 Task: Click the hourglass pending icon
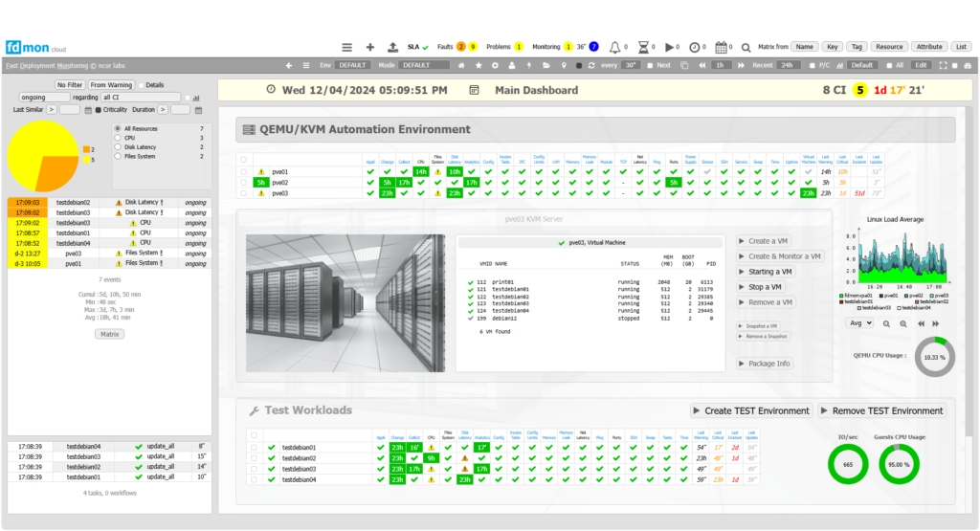pyautogui.click(x=643, y=47)
